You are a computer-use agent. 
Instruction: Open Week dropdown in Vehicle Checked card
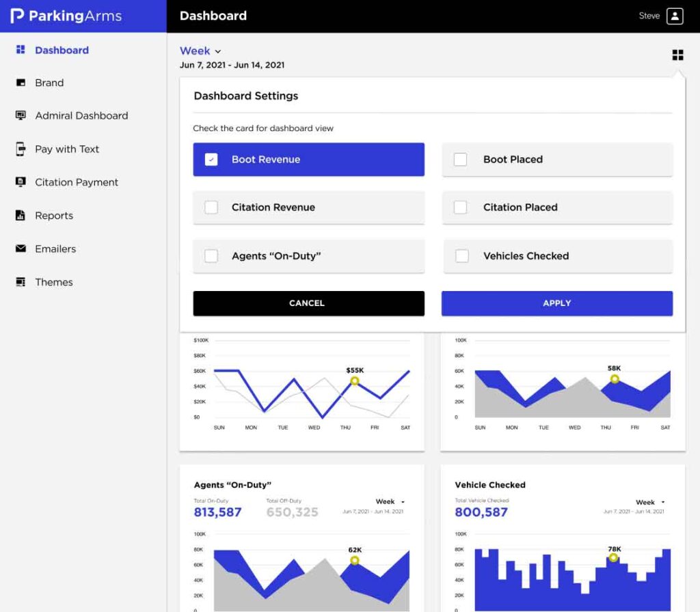point(650,503)
